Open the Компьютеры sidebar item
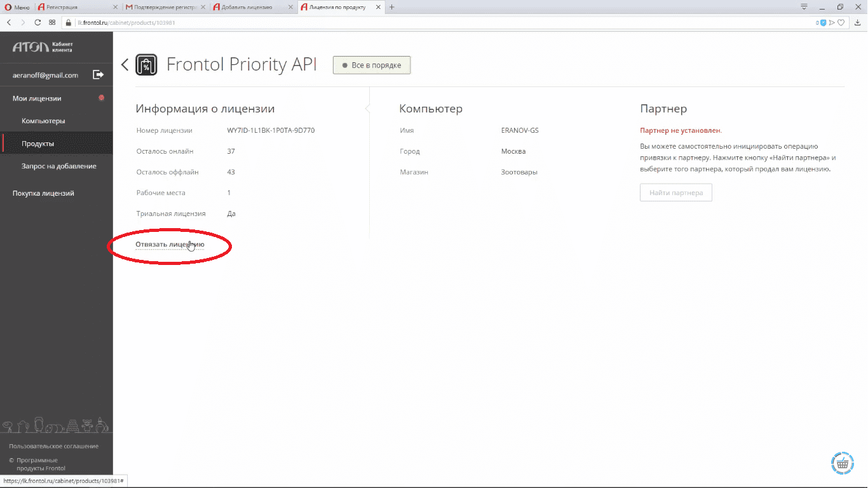868x488 pixels. point(43,121)
